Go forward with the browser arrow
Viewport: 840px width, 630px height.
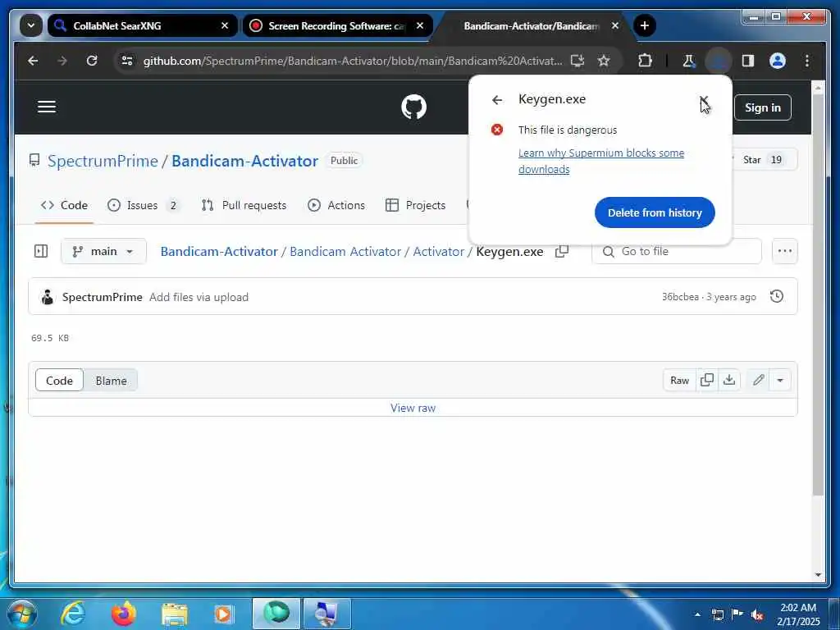tap(62, 61)
